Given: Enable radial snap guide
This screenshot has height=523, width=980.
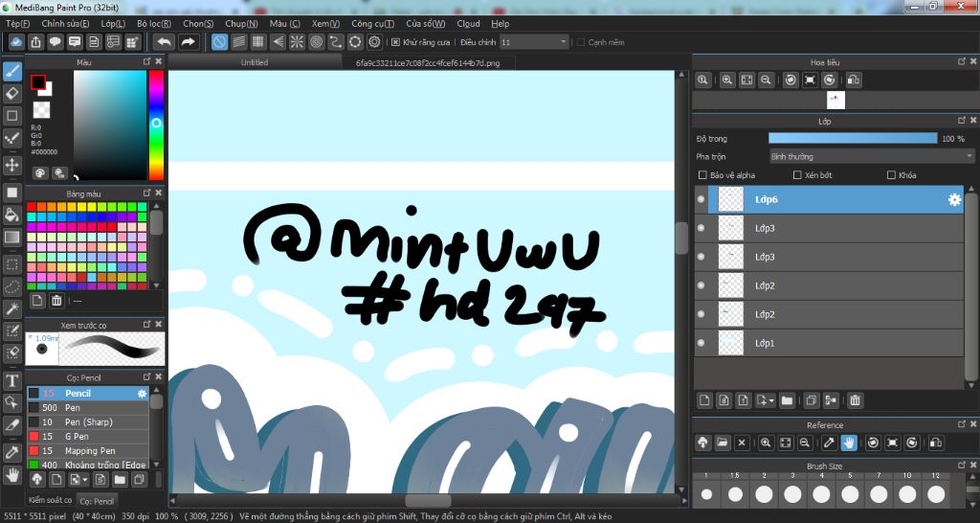Looking at the screenshot, I should click(x=297, y=42).
